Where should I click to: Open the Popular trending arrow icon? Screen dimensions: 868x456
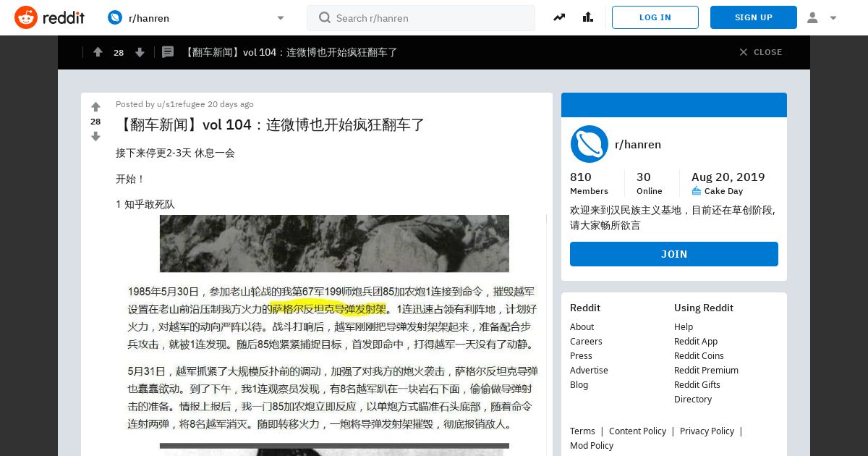point(559,17)
